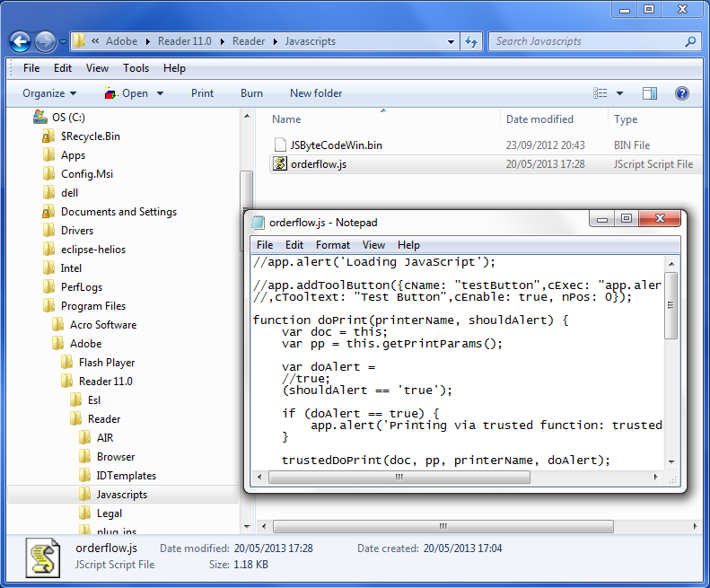
Task: Click the Refresh button beside the address bar
Action: 471,41
